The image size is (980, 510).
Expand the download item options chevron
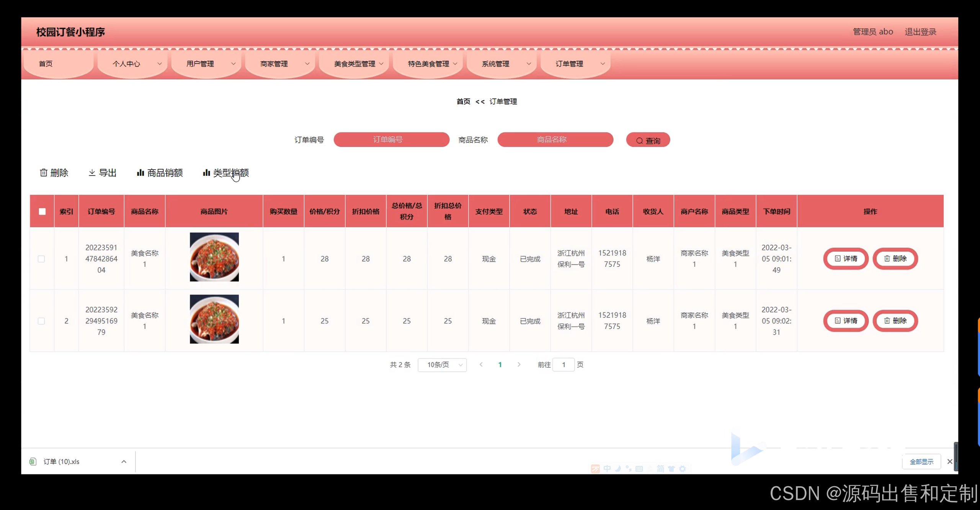(x=124, y=461)
